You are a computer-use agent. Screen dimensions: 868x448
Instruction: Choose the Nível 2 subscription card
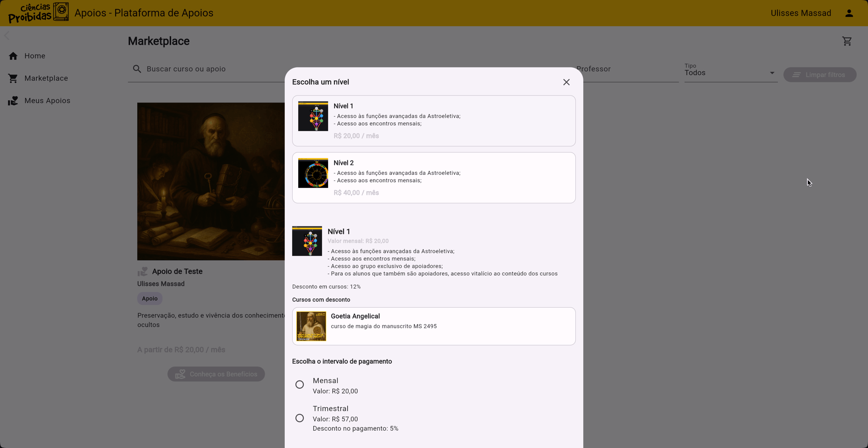coord(434,178)
